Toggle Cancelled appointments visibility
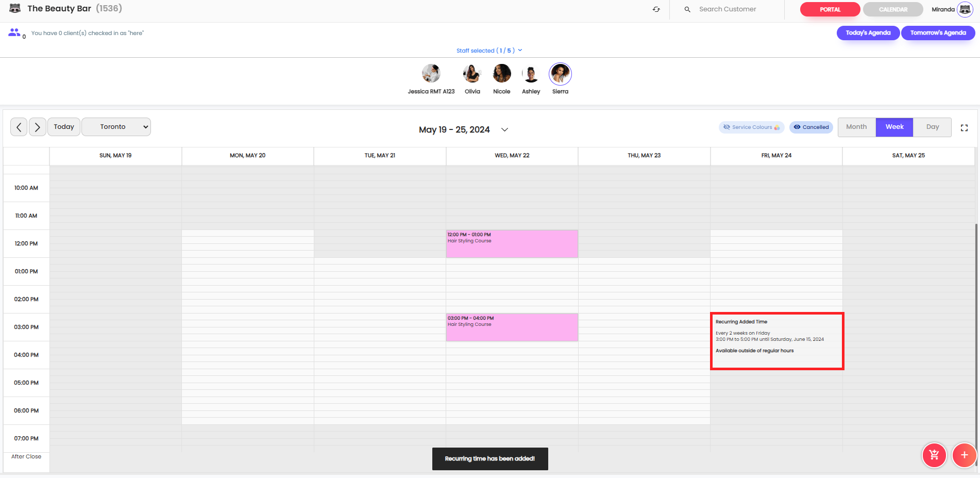The width and height of the screenshot is (980, 478). coord(811,127)
